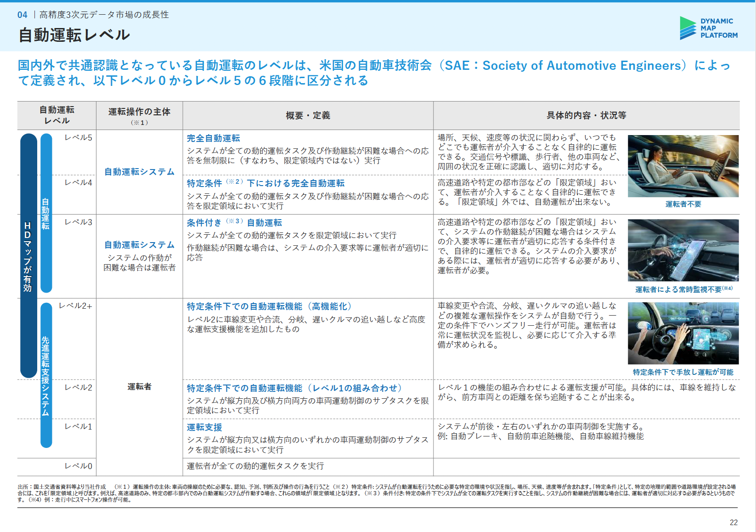Click the blue 自動運転 vertical bar
The height and width of the screenshot is (532, 756).
point(46,213)
